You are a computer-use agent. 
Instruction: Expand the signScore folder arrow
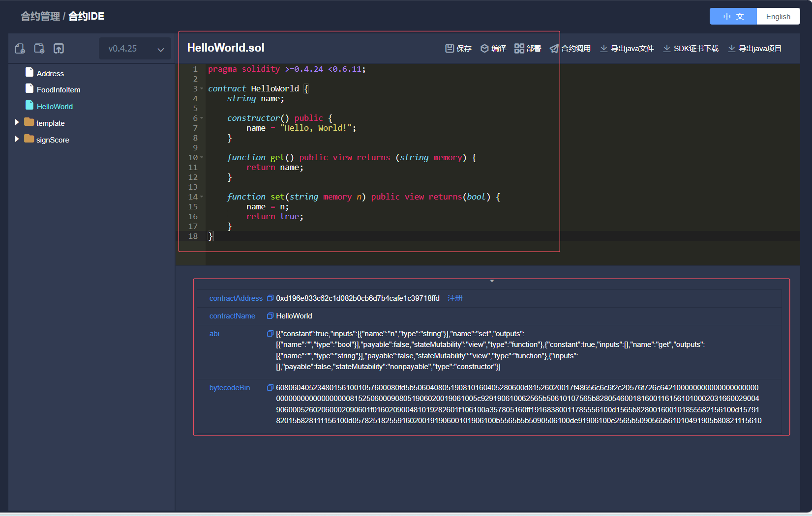click(17, 139)
